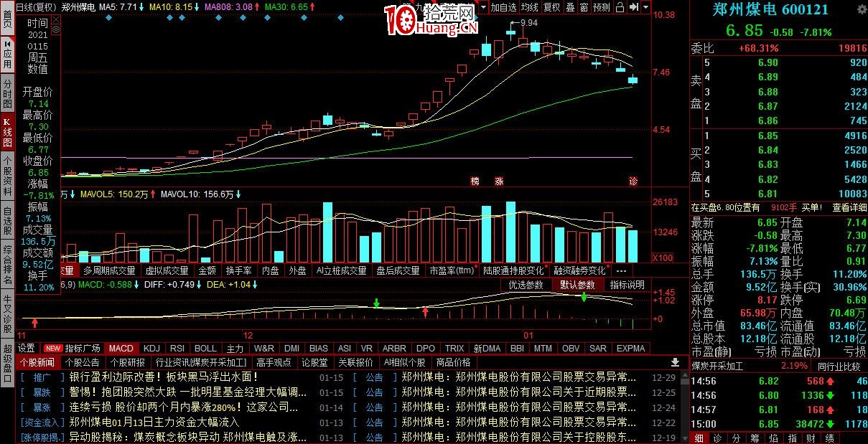Switch volume pane to 多周期成交量
Viewport: 868px width, 444px height.
click(x=109, y=270)
